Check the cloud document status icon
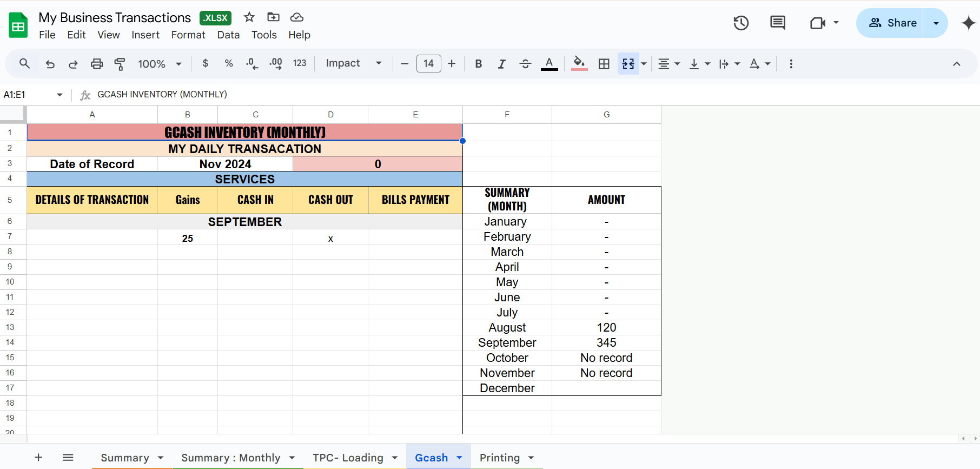The width and height of the screenshot is (980, 469). tap(297, 17)
